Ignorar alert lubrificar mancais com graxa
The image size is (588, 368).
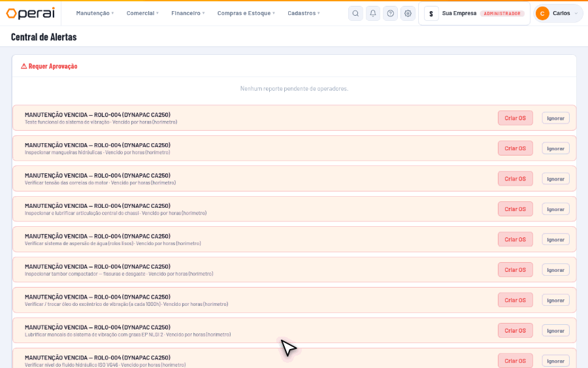click(x=556, y=331)
